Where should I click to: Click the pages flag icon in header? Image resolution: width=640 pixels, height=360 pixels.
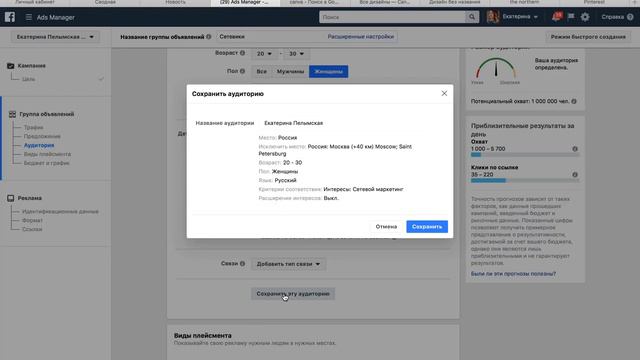pos(571,17)
